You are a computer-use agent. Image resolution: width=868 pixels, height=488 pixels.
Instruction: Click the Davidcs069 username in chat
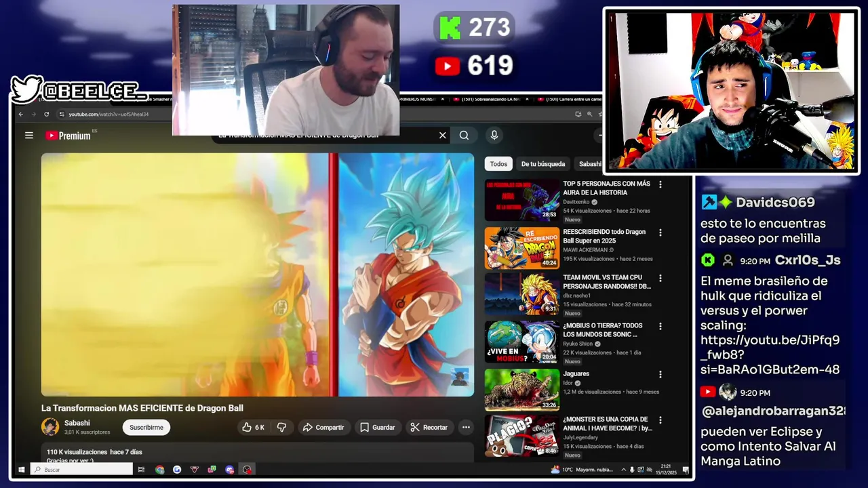tap(775, 202)
